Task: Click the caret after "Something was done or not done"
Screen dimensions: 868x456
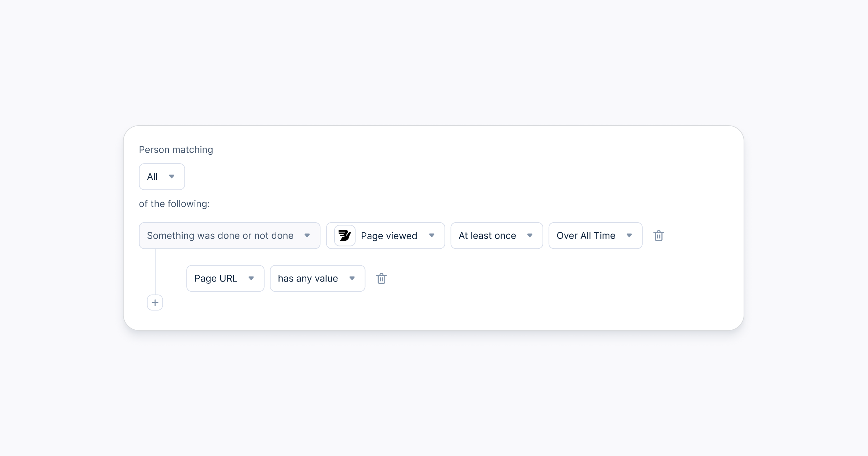Action: [x=307, y=236]
